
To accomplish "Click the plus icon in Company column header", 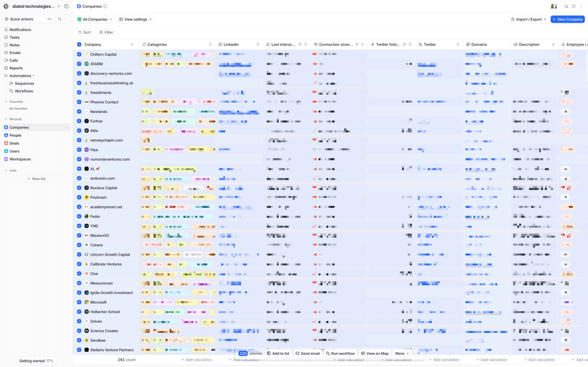I will [132, 45].
